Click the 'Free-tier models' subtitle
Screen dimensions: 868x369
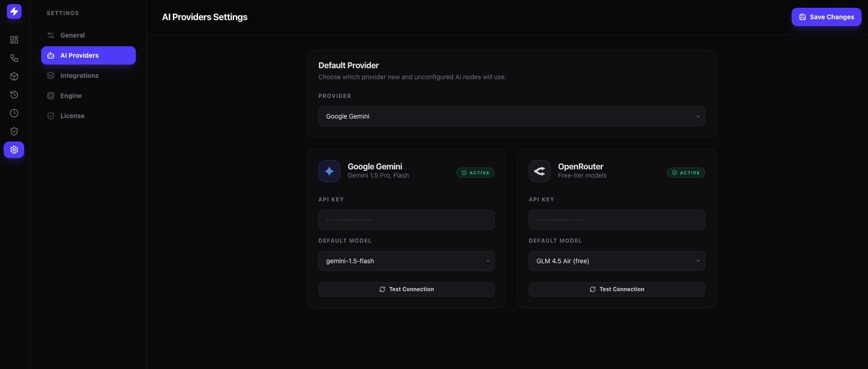pyautogui.click(x=582, y=175)
